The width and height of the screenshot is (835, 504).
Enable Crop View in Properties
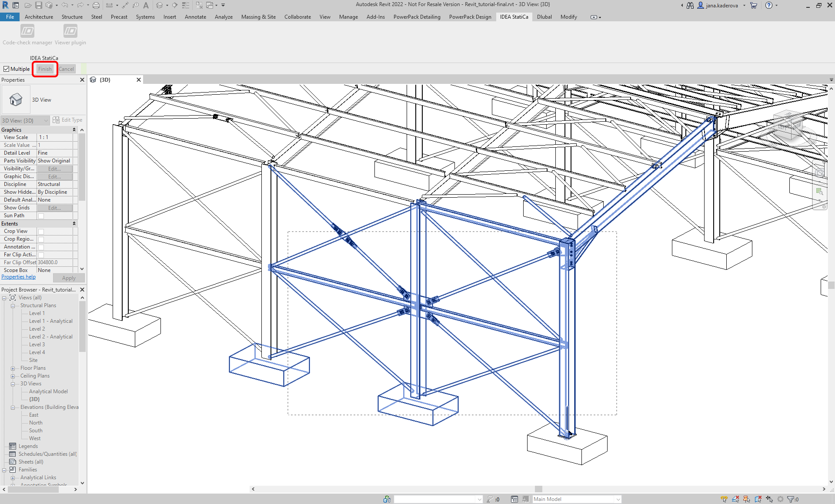point(40,231)
